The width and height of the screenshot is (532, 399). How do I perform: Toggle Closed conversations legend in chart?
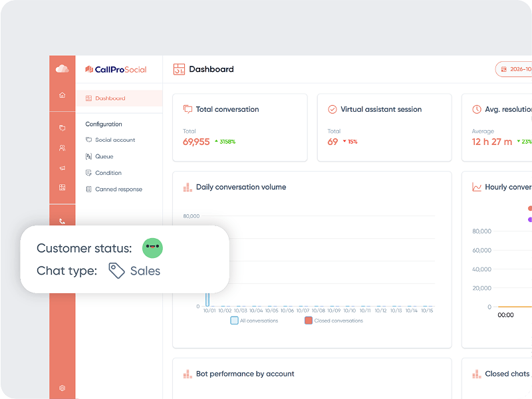click(334, 321)
